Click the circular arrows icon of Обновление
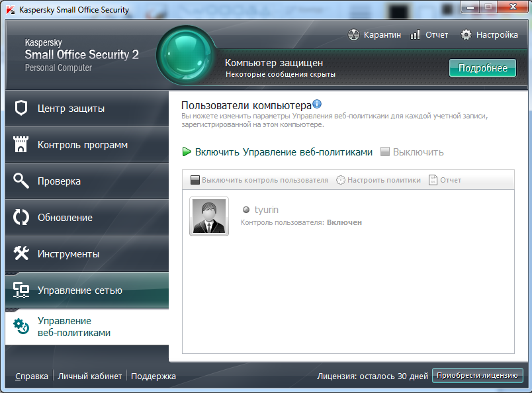This screenshot has height=393, width=532. [21, 217]
